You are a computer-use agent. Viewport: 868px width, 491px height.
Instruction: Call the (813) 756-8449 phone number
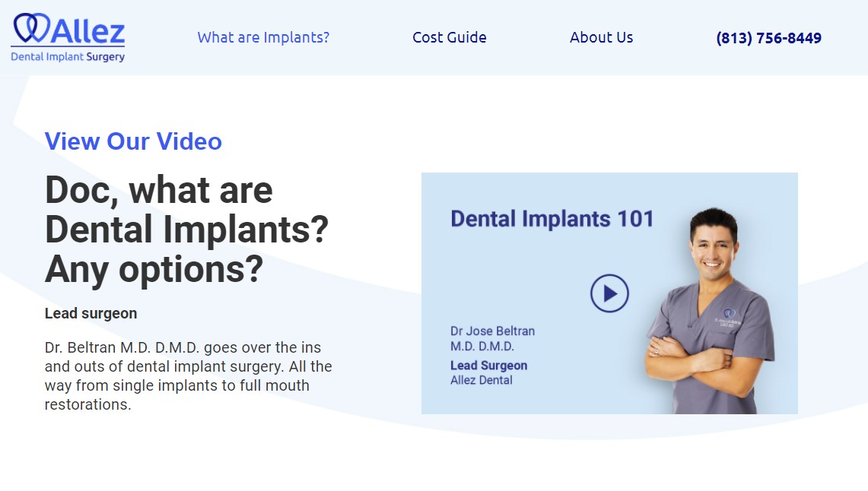pyautogui.click(x=768, y=37)
